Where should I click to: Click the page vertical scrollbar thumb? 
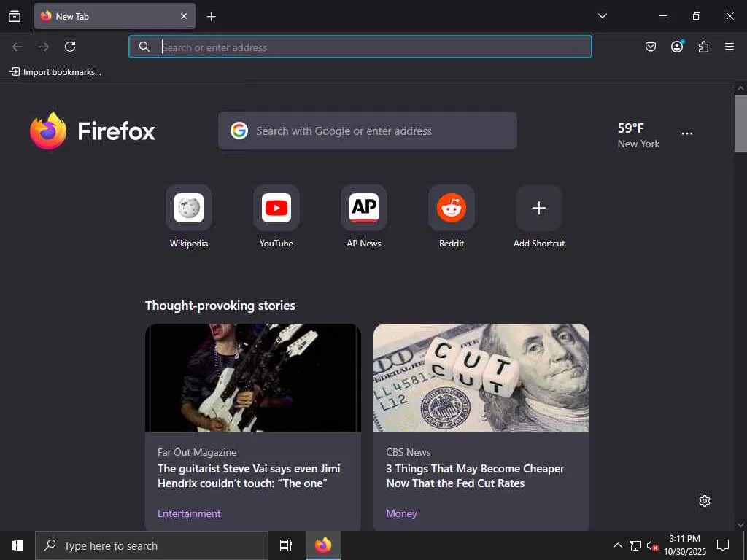pos(740,122)
